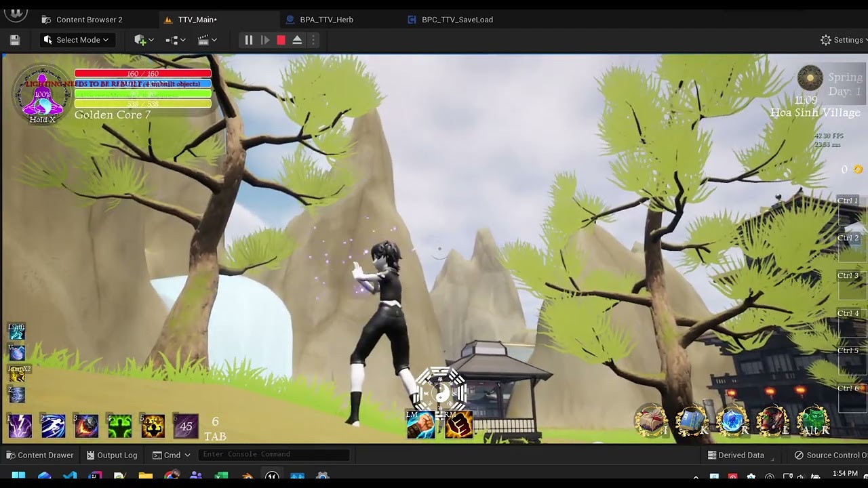Open the scroll quest icon (L)
The image size is (868, 488).
(x=772, y=421)
